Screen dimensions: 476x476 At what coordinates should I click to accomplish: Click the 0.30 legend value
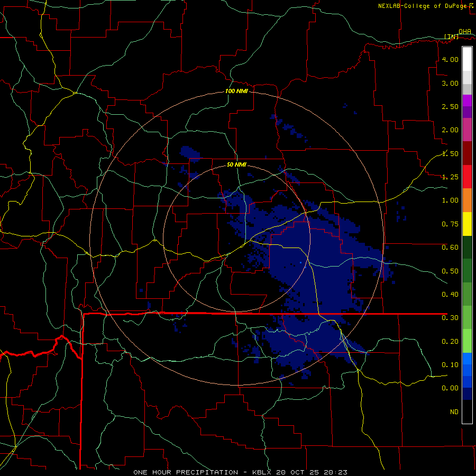click(450, 318)
